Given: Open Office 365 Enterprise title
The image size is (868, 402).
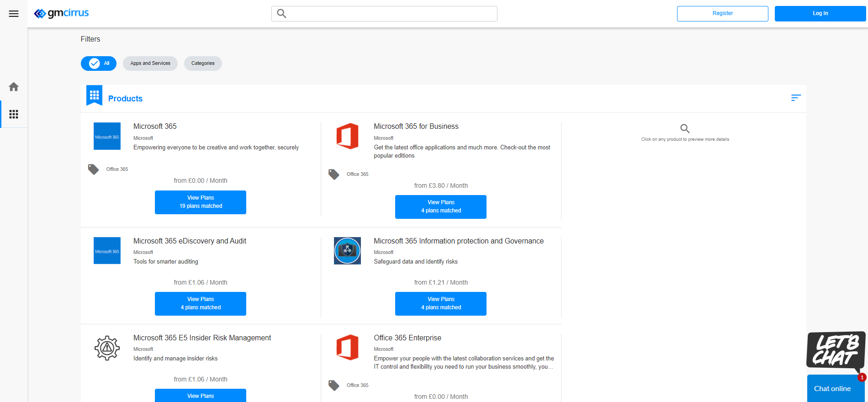Looking at the screenshot, I should [x=408, y=338].
